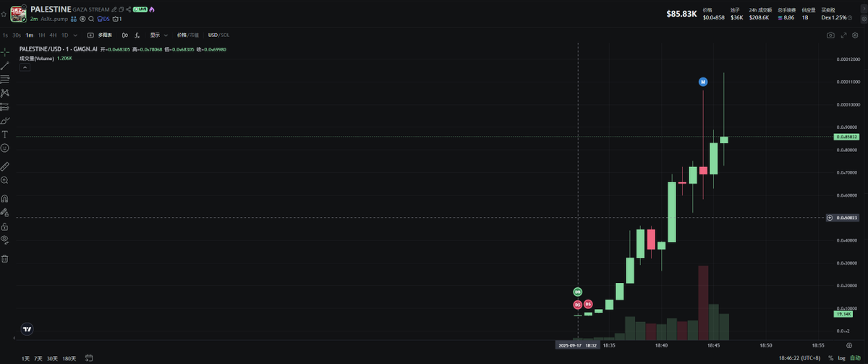
Task: Click the green DS marker on the chart
Action: pos(577,292)
